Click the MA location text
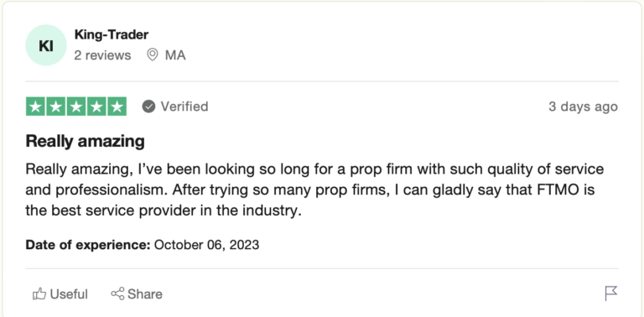Image resolution: width=644 pixels, height=317 pixels. [x=175, y=55]
